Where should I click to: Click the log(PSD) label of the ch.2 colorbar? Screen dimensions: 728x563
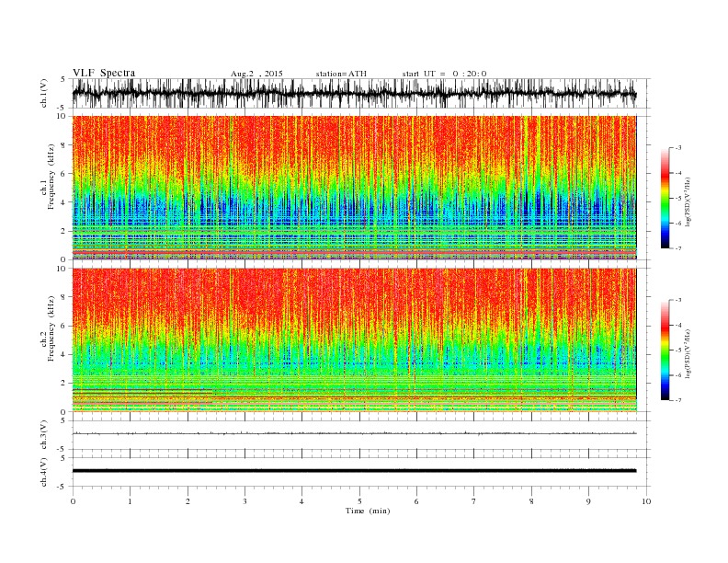pos(689,353)
